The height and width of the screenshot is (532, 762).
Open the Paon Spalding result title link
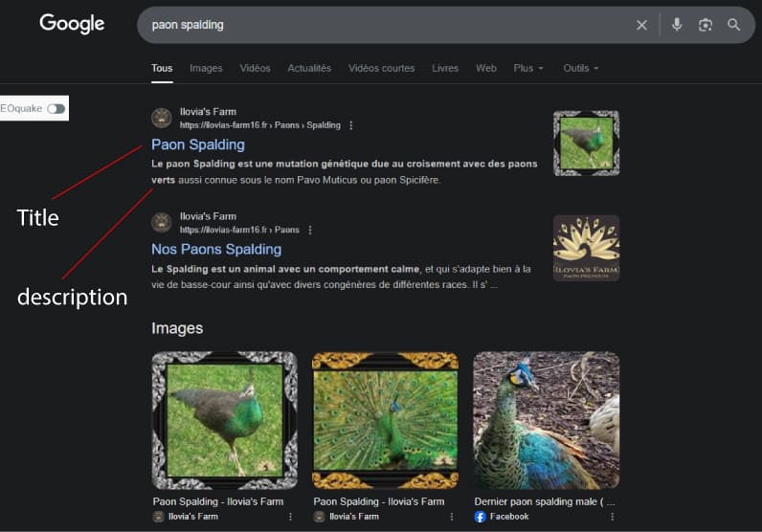[198, 144]
